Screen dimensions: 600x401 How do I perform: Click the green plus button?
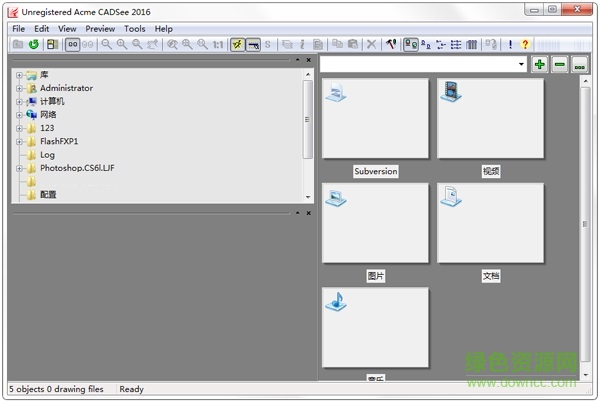tap(540, 64)
